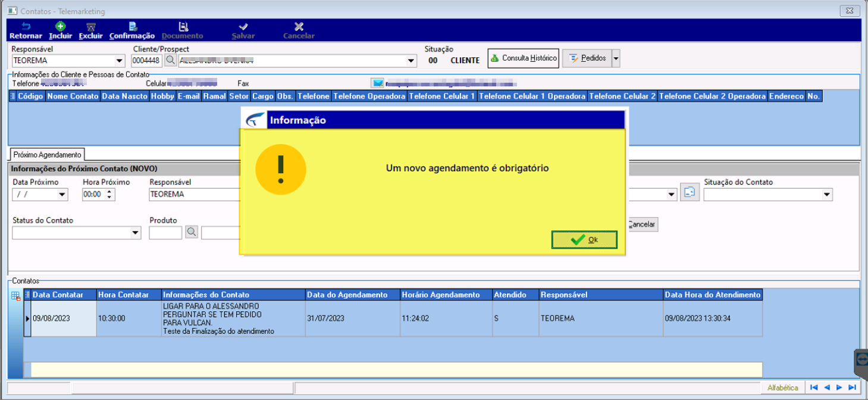Click the Retornar toolbar icon
868x400 pixels.
click(x=26, y=27)
